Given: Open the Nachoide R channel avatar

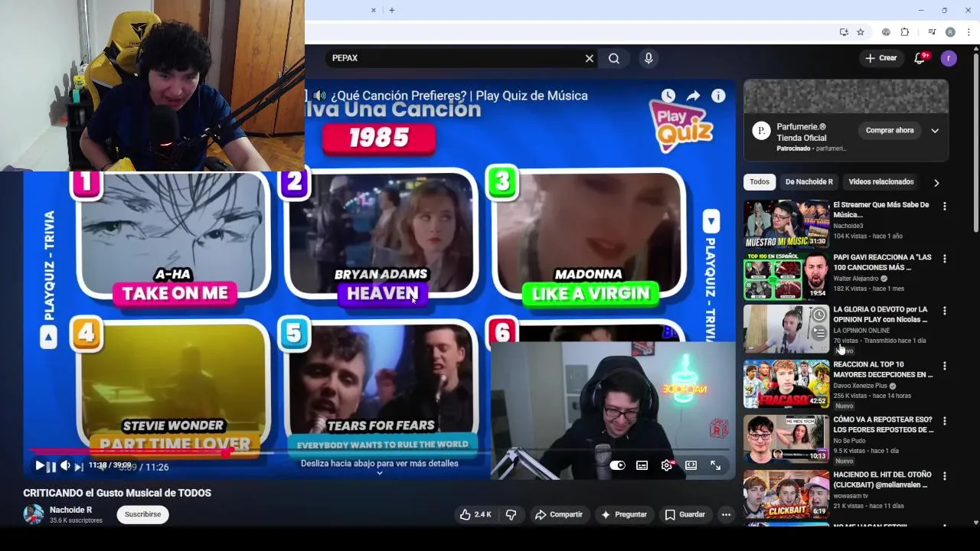Looking at the screenshot, I should click(x=34, y=514).
